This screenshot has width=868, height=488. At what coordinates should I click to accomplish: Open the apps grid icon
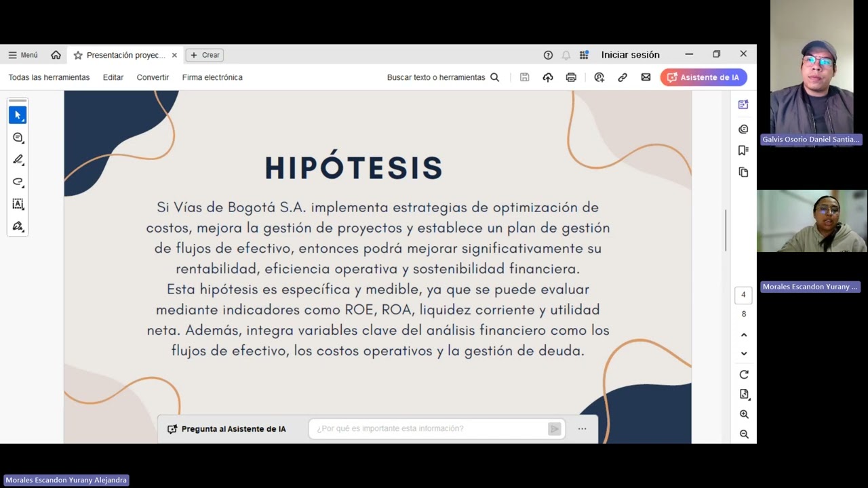click(x=584, y=55)
